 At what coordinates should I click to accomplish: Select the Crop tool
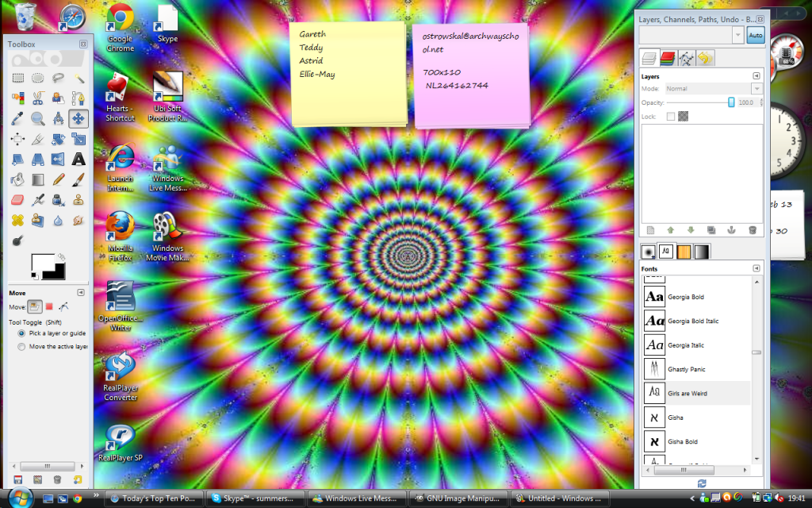(x=38, y=139)
